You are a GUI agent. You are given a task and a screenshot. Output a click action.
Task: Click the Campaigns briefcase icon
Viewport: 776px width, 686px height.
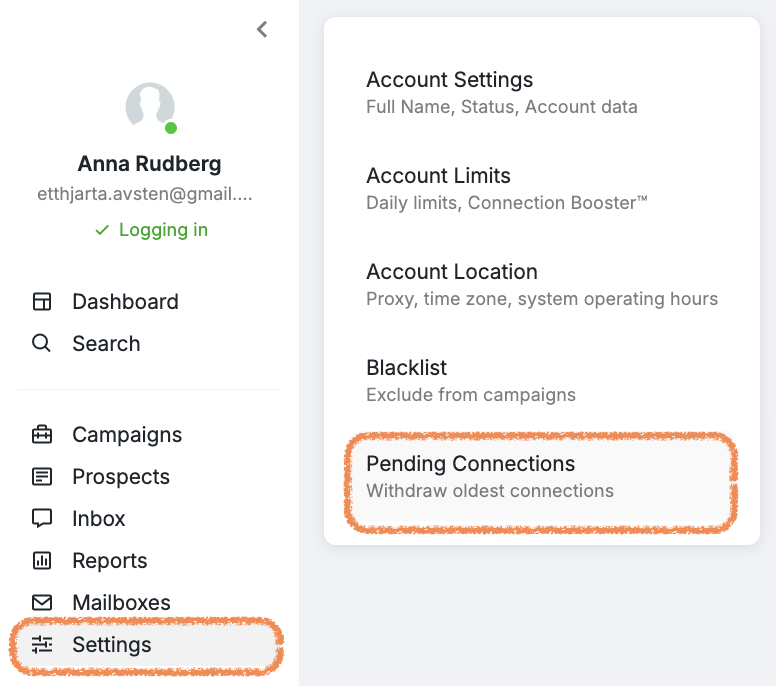coord(42,435)
